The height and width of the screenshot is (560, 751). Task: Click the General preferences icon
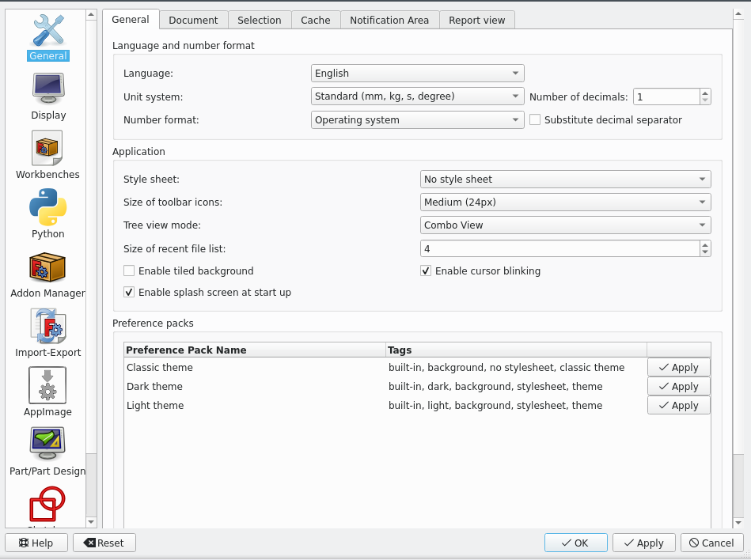point(48,37)
